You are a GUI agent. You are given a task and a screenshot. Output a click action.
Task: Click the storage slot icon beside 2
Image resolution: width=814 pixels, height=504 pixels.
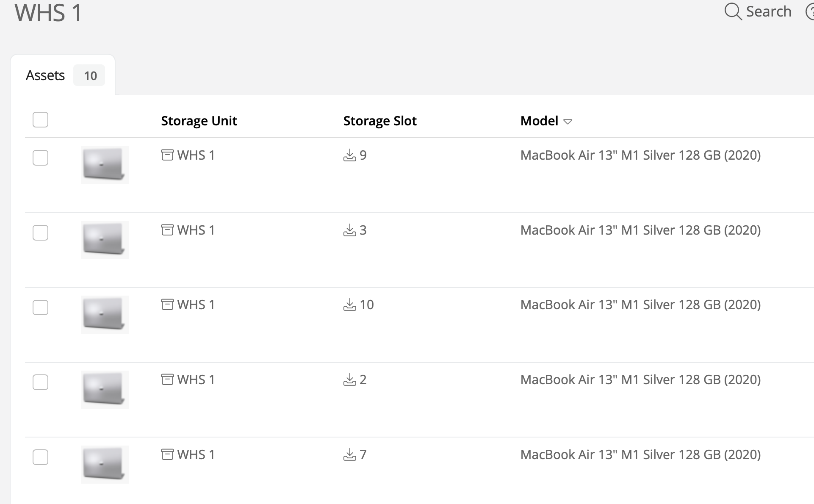click(349, 379)
